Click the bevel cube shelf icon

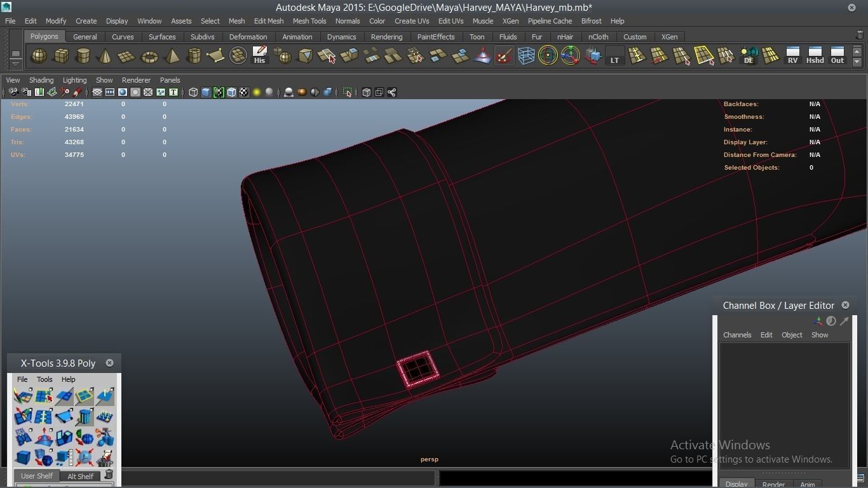pyautogui.click(x=305, y=56)
